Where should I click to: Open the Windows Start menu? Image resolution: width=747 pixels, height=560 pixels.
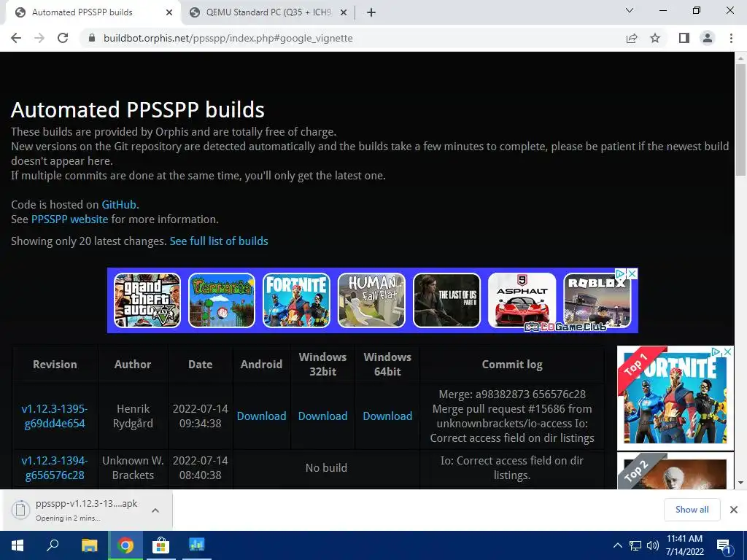18,545
